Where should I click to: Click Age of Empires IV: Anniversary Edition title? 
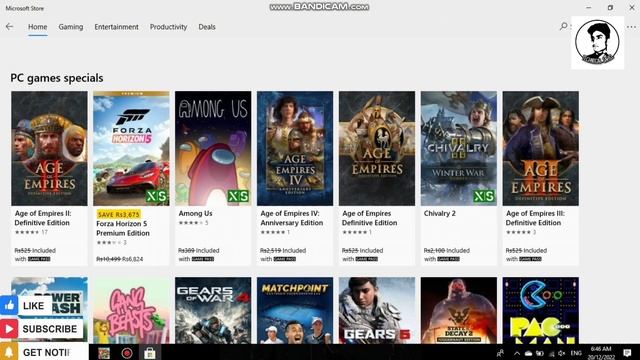291,218
